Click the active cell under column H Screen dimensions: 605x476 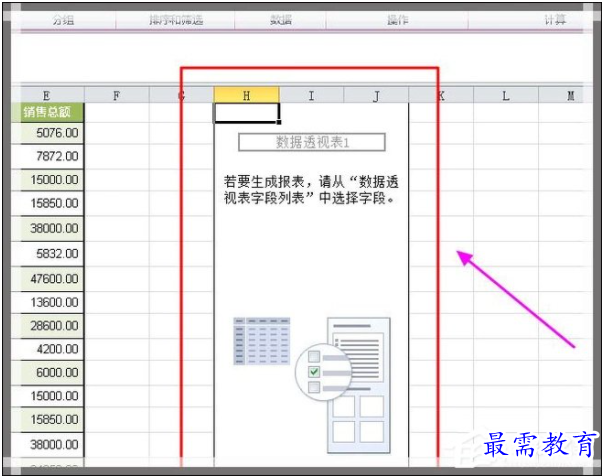pos(247,113)
